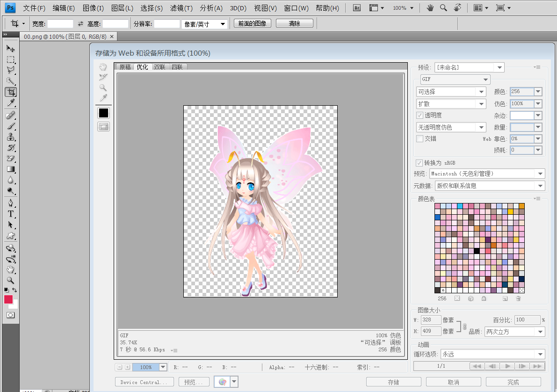557x392 pixels.
Task: Delete selected color in the color table
Action: [x=518, y=298]
